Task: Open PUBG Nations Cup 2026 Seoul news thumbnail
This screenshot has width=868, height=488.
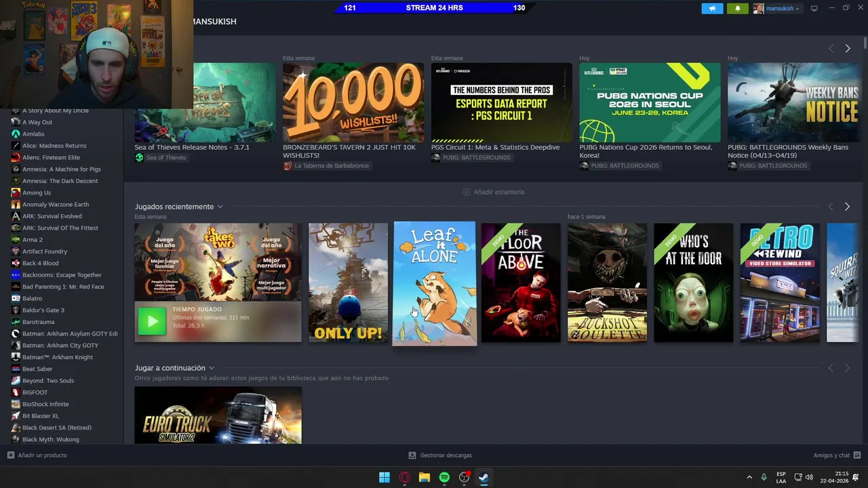Action: click(650, 102)
